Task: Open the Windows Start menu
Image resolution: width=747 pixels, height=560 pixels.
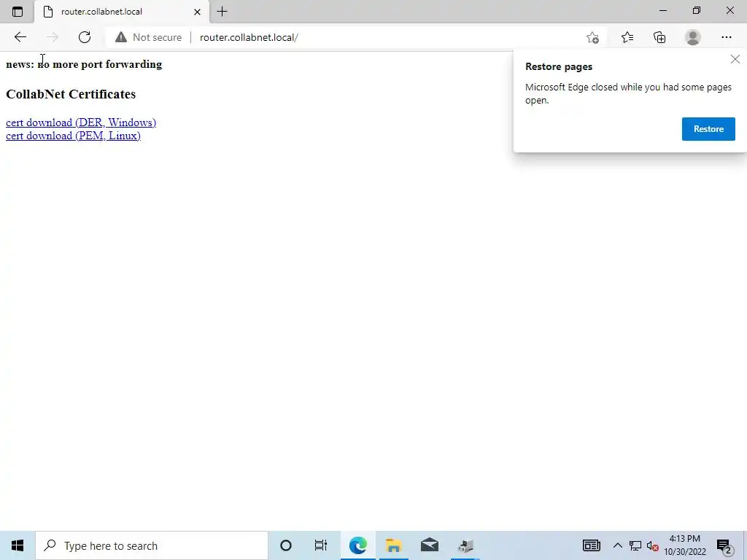Action: pos(18,545)
